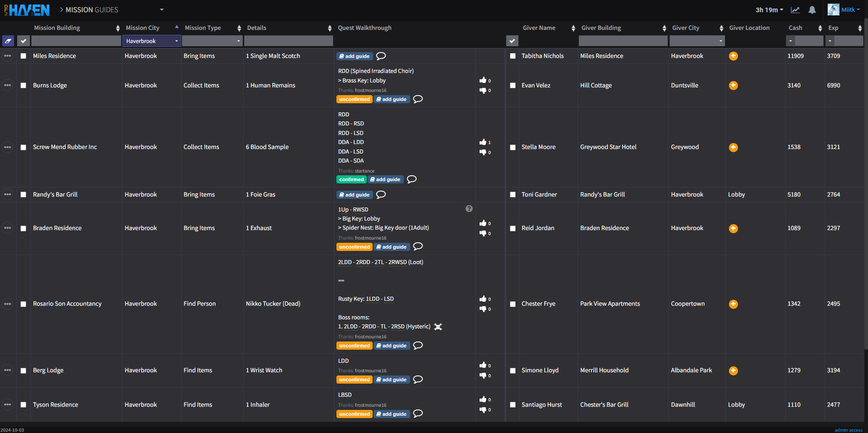Click the eraser clear-filters icon
The width and height of the screenshot is (868, 433).
8,41
